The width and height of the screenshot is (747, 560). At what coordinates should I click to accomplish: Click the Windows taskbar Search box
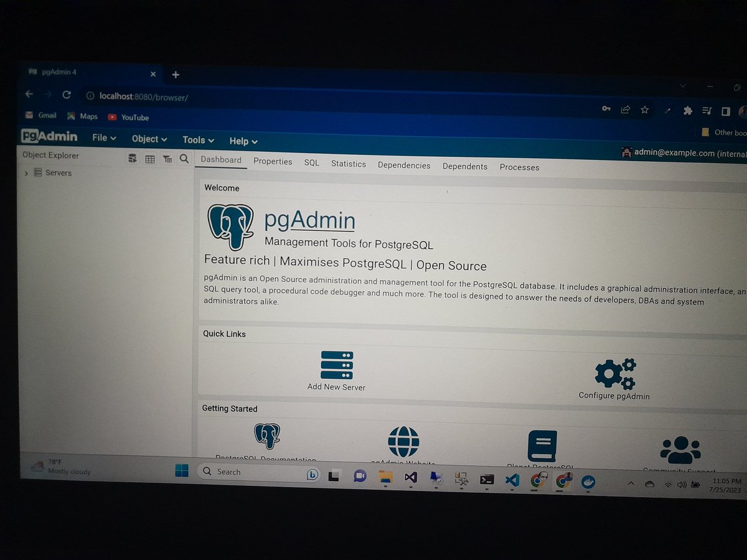tap(259, 473)
